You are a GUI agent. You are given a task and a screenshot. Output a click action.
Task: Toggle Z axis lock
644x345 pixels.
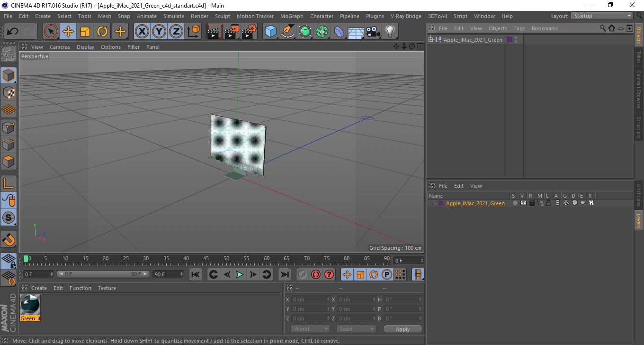[x=176, y=32]
